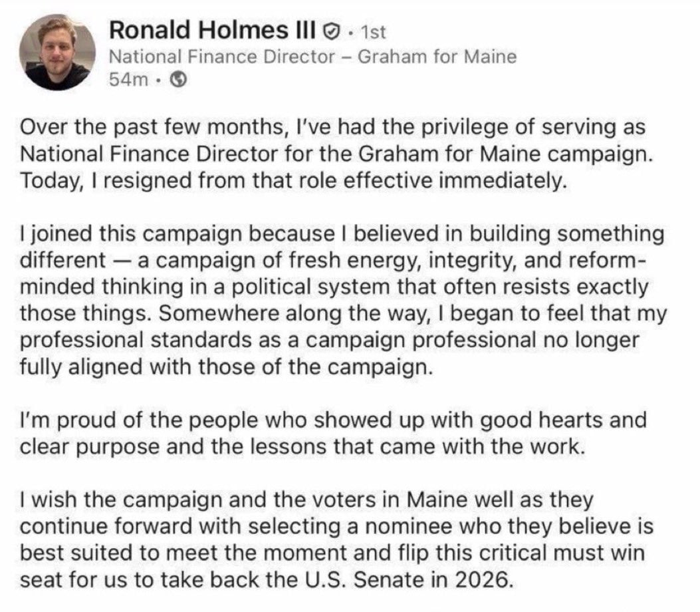Click the line starting "I'm proud of the people"

click(x=333, y=420)
